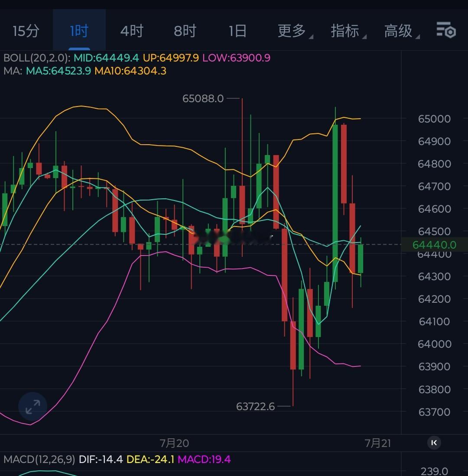Select the 1时 timeframe tab
468x476 pixels.
79,31
